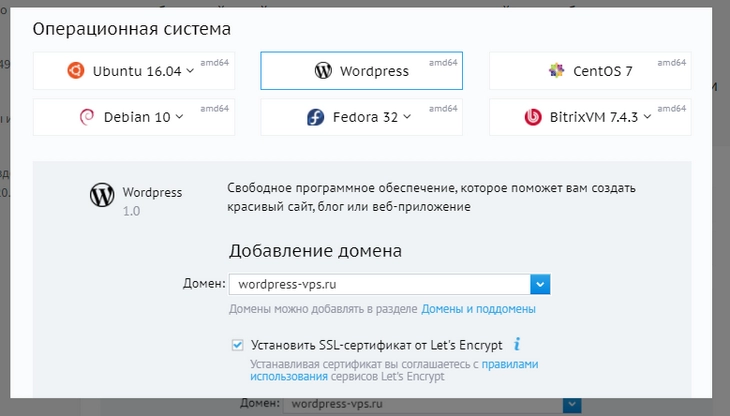Toggle the Let's Encrypt SSL certificate checkbox
Screen dimensions: 730x416
(237, 345)
